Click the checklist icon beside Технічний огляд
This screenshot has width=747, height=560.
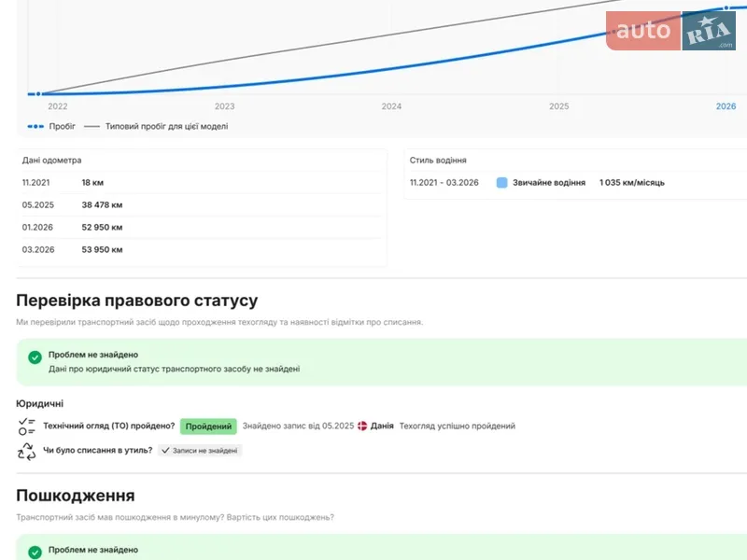[26, 427]
